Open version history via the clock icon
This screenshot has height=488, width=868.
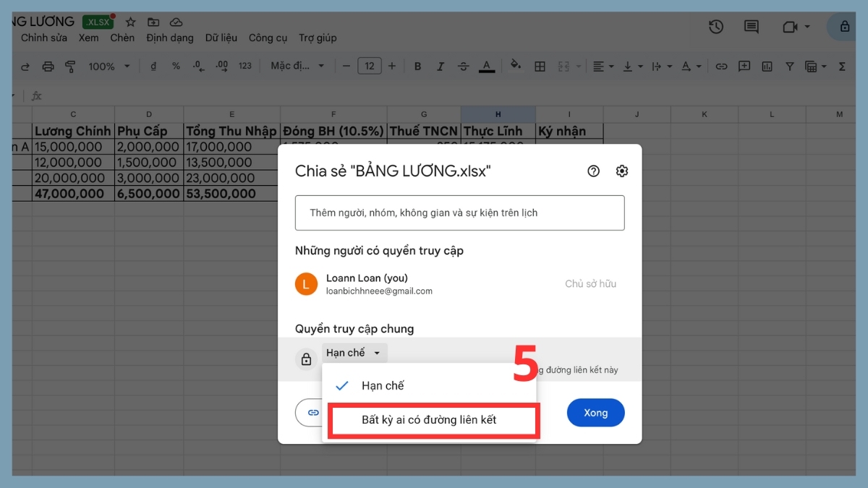tap(716, 26)
